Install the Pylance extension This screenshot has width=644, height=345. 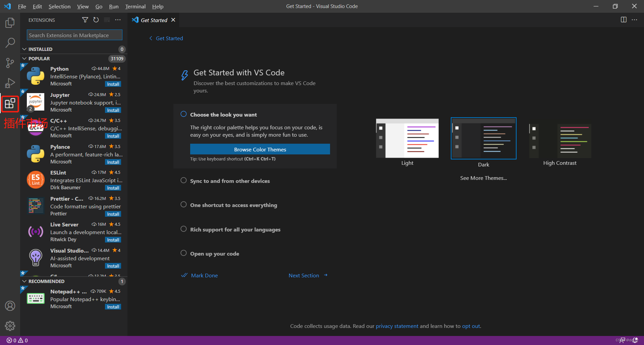113,162
